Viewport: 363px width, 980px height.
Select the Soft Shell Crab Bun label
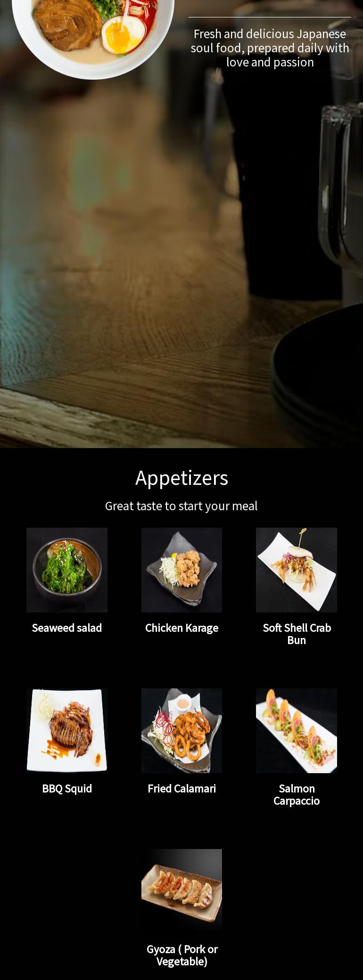(297, 634)
